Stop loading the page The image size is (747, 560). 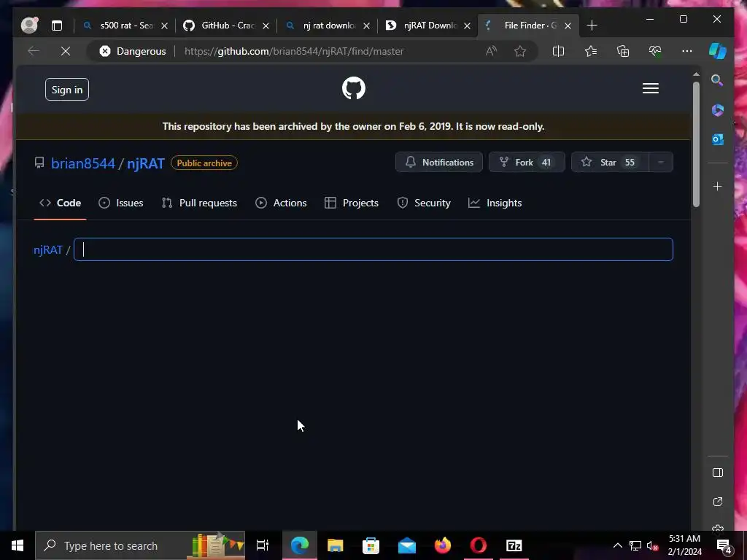(x=66, y=51)
